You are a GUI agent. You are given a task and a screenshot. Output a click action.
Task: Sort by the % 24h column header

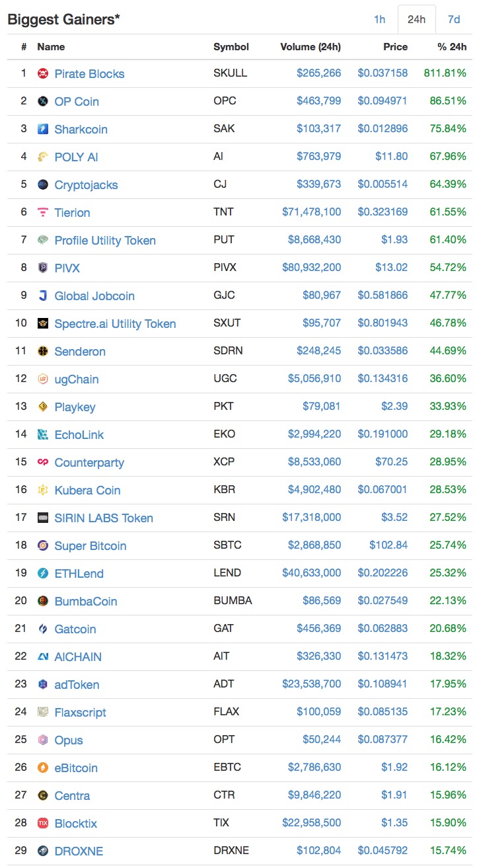click(451, 47)
